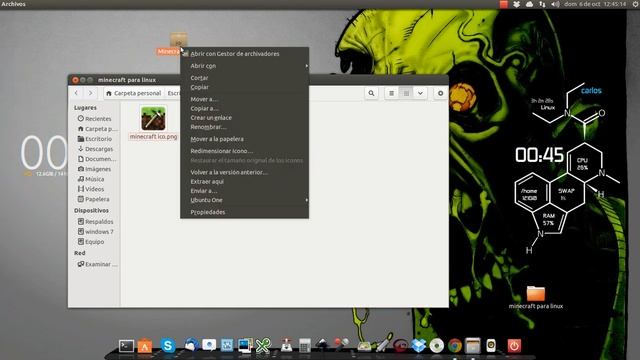Switch to icon grid view in Files
Image resolution: width=640 pixels, height=360 pixels.
406,93
